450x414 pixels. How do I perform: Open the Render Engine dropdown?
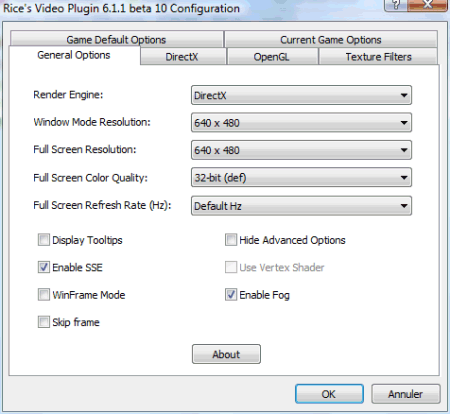[301, 95]
